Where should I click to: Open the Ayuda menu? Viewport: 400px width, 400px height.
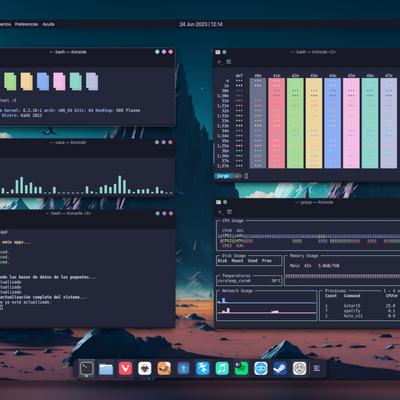pyautogui.click(x=48, y=24)
